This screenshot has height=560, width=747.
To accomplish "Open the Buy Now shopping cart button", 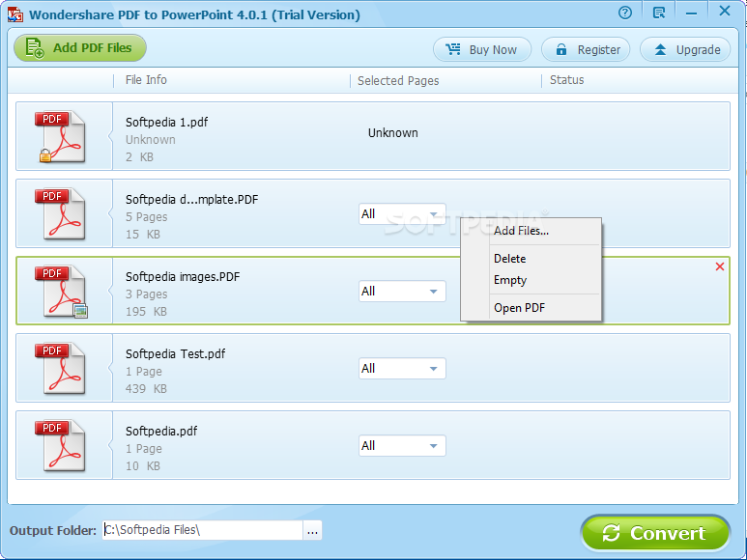I will (x=481, y=49).
